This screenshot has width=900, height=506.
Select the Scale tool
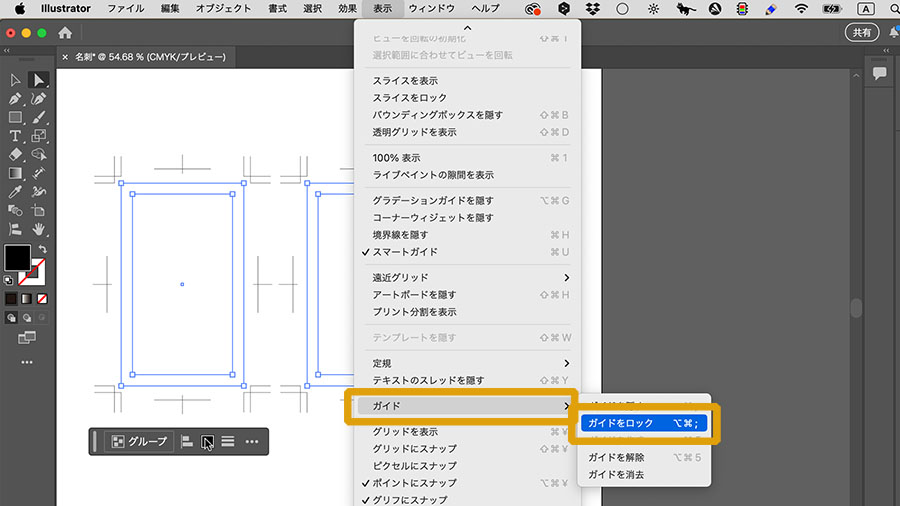click(38, 136)
